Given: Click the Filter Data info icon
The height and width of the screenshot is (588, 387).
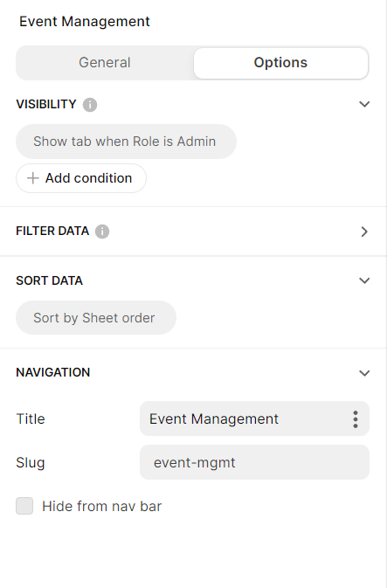Looking at the screenshot, I should tap(102, 232).
